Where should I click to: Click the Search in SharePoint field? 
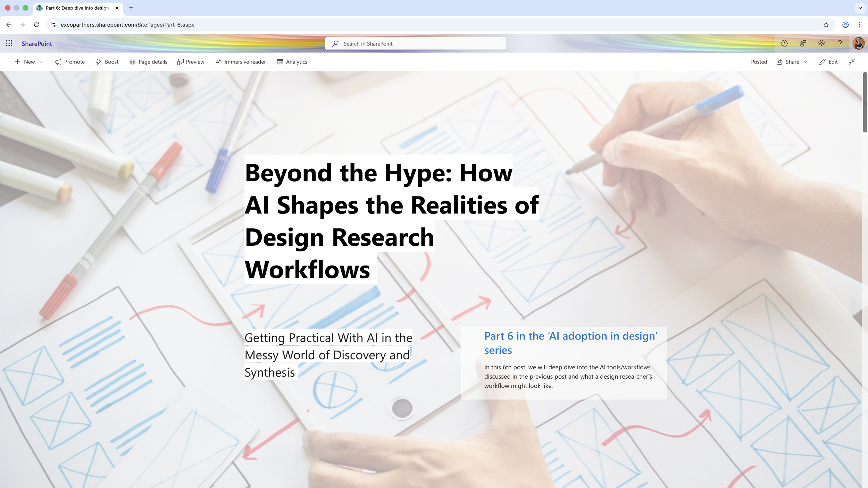415,43
